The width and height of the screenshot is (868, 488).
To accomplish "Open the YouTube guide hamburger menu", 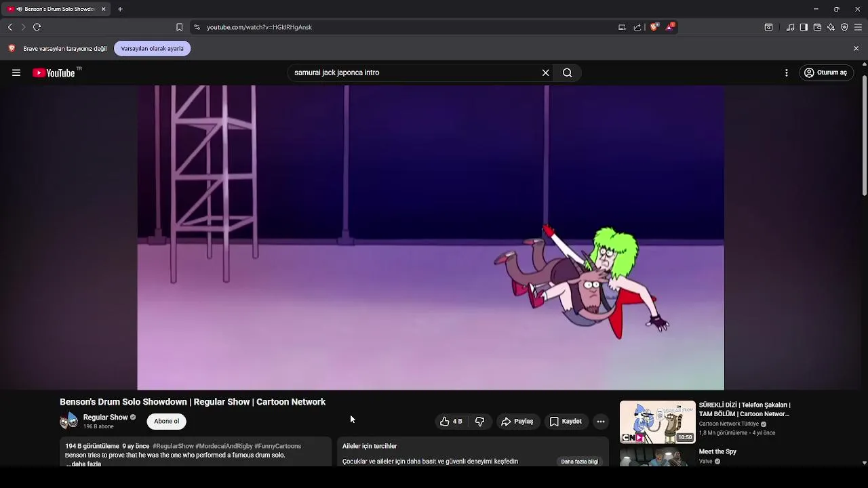I will coord(16,73).
